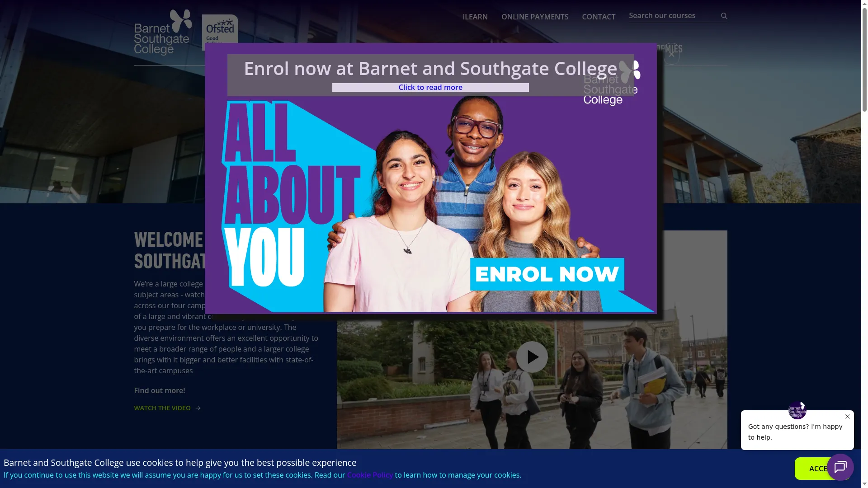Click the chat greeting message text

[795, 432]
